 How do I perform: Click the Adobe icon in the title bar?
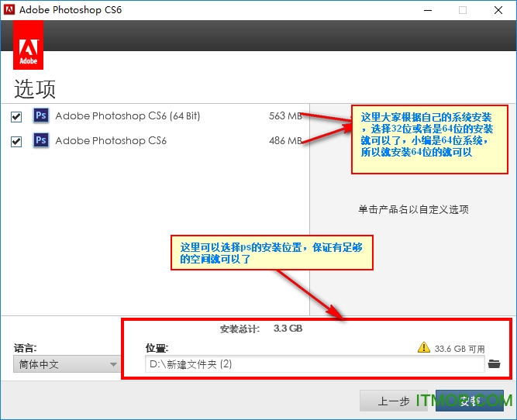coord(9,10)
